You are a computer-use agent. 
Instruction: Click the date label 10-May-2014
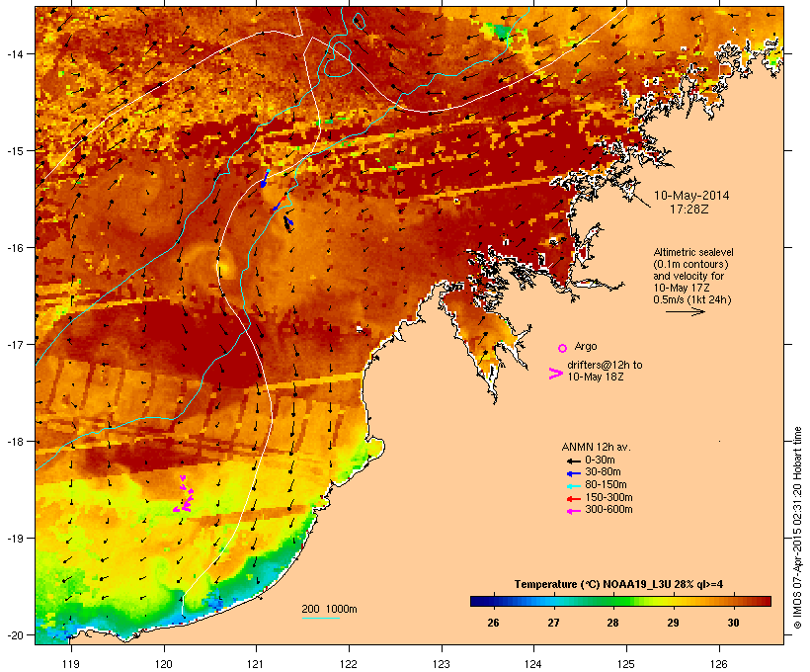[x=691, y=196]
